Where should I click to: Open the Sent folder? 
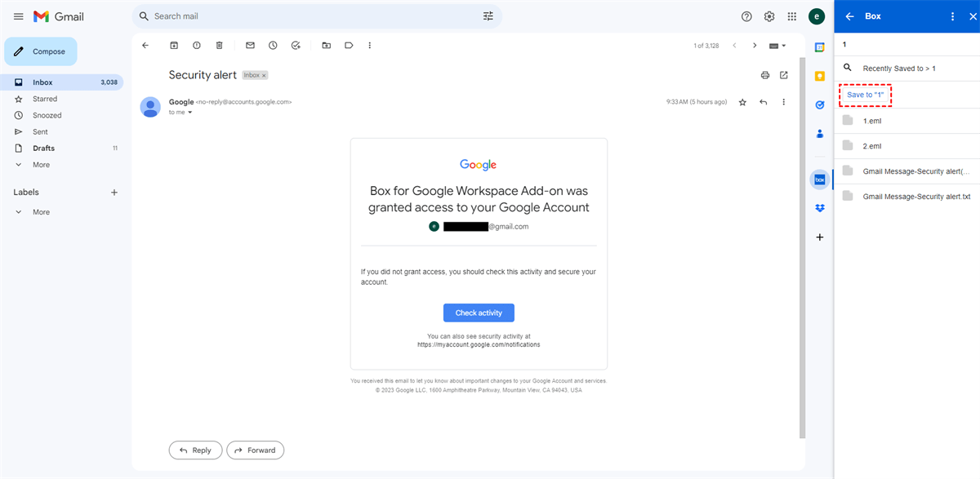tap(40, 131)
